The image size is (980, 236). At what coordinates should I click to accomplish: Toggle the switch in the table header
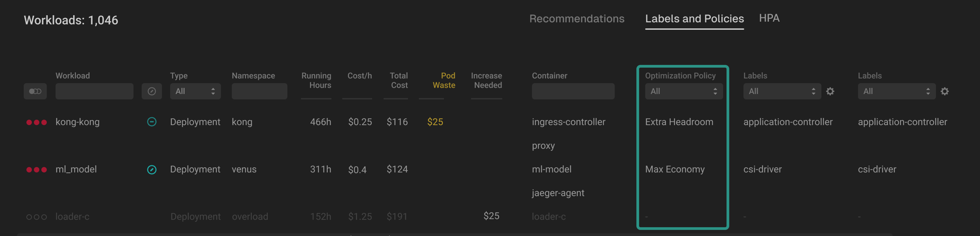click(35, 91)
